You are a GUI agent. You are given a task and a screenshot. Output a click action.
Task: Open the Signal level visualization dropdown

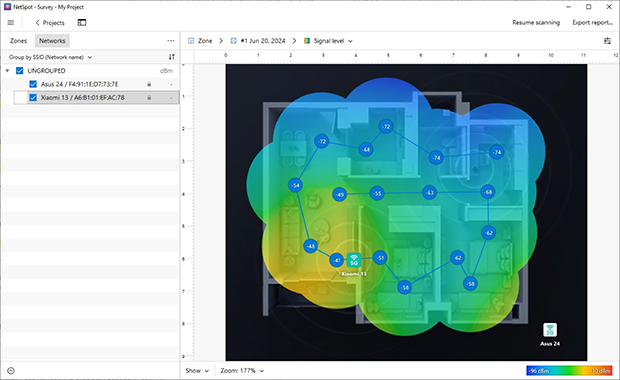[328, 41]
